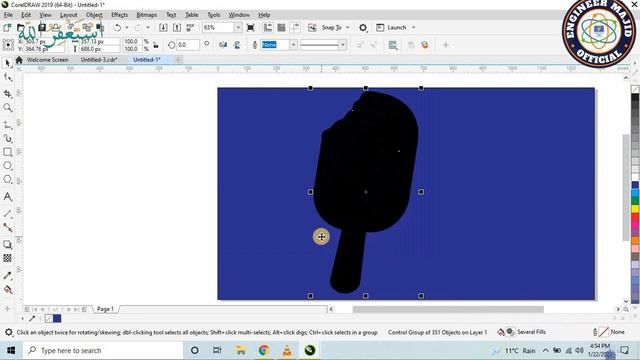Select the Rectangle tool

(7, 152)
